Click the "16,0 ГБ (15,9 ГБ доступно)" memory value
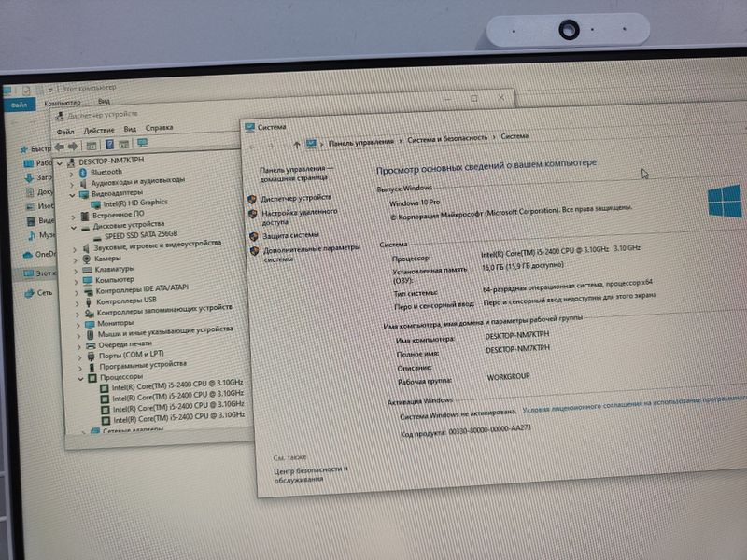This screenshot has height=560, width=747. click(x=523, y=266)
